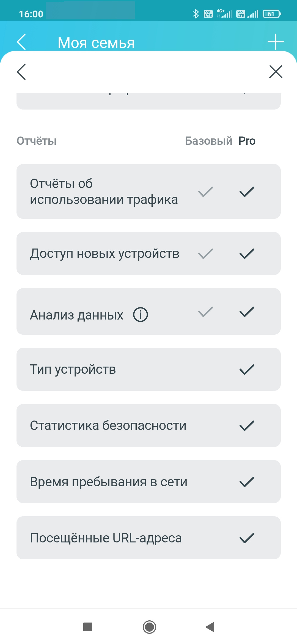297x644 pixels.
Task: Tap Bluetooth icon in status bar
Action: [x=196, y=14]
